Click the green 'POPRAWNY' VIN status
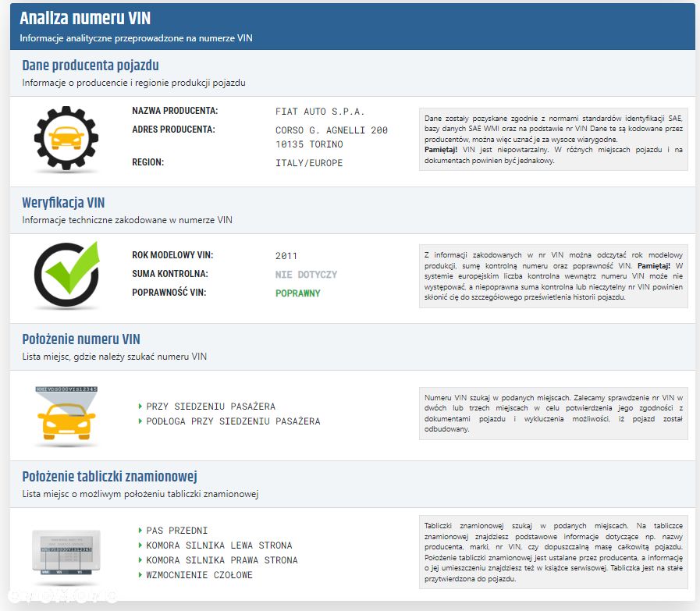This screenshot has height=611, width=700. tap(298, 293)
